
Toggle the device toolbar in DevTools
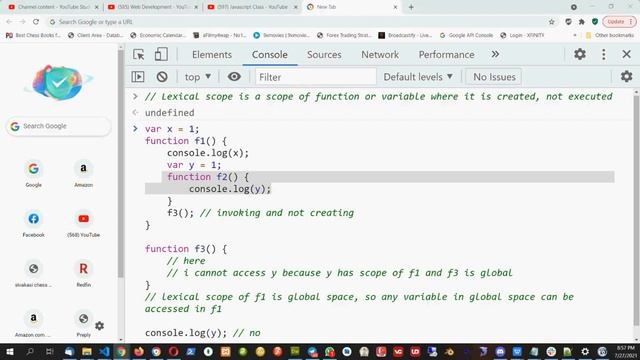coord(161,54)
